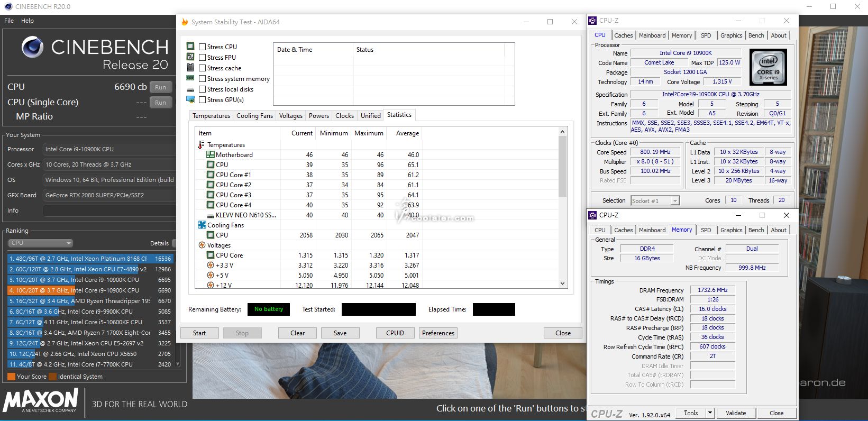Open the Cinebench File menu
868x421 pixels.
9,21
